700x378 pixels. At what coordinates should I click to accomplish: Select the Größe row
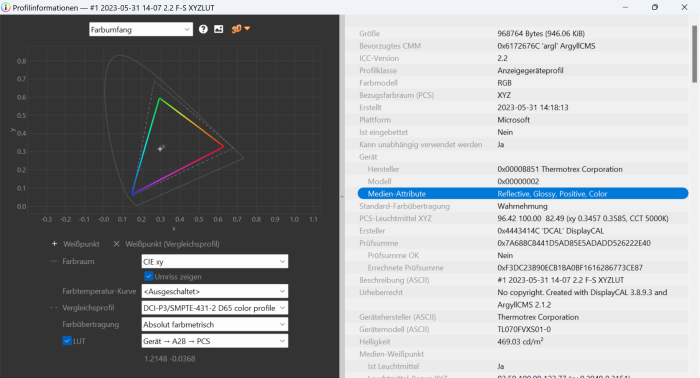click(523, 33)
